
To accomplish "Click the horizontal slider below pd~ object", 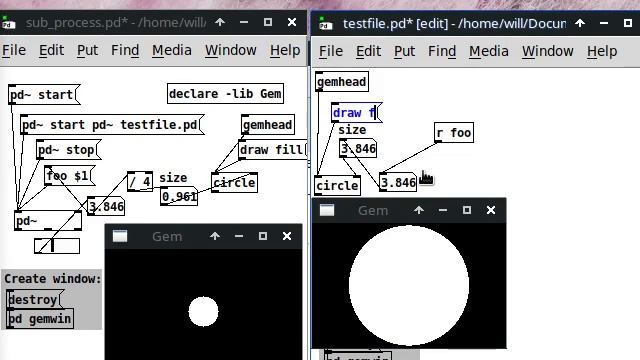I will [x=57, y=246].
